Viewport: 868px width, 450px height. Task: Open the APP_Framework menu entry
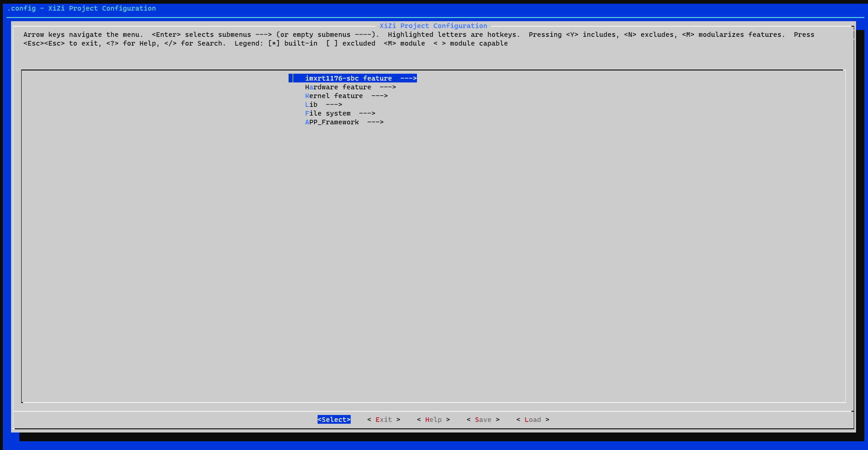[331, 122]
